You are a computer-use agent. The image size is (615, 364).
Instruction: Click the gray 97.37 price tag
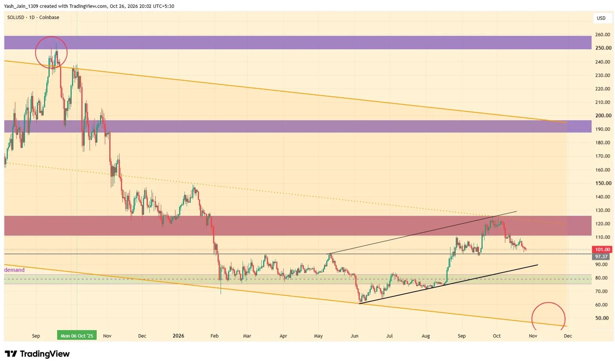(x=601, y=257)
